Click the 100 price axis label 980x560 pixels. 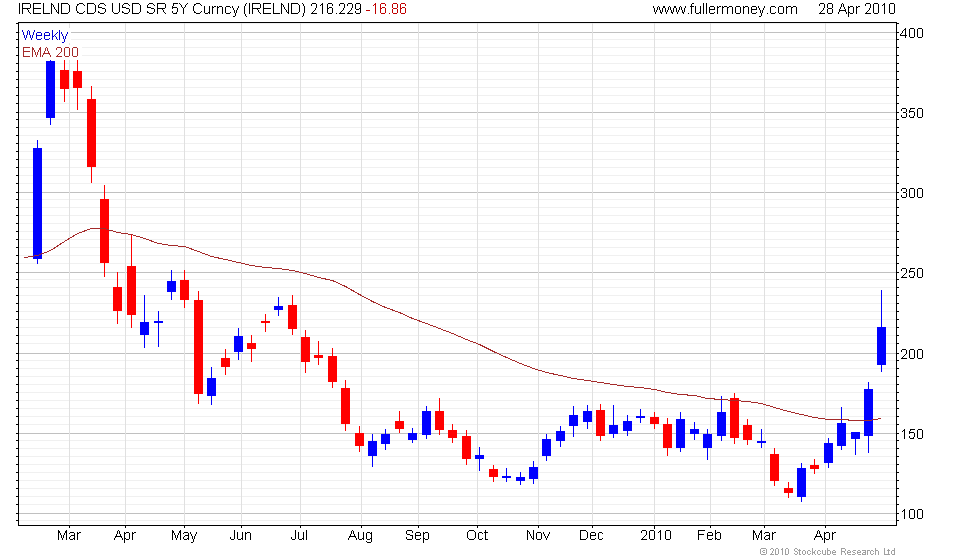tap(912, 514)
